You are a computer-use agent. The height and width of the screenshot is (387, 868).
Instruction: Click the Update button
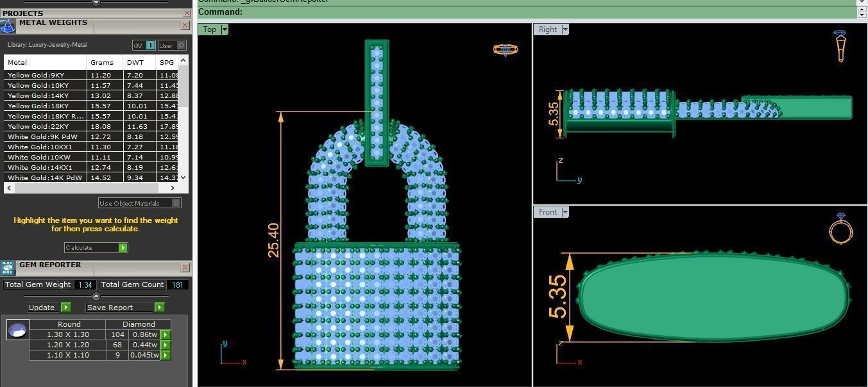click(x=42, y=307)
